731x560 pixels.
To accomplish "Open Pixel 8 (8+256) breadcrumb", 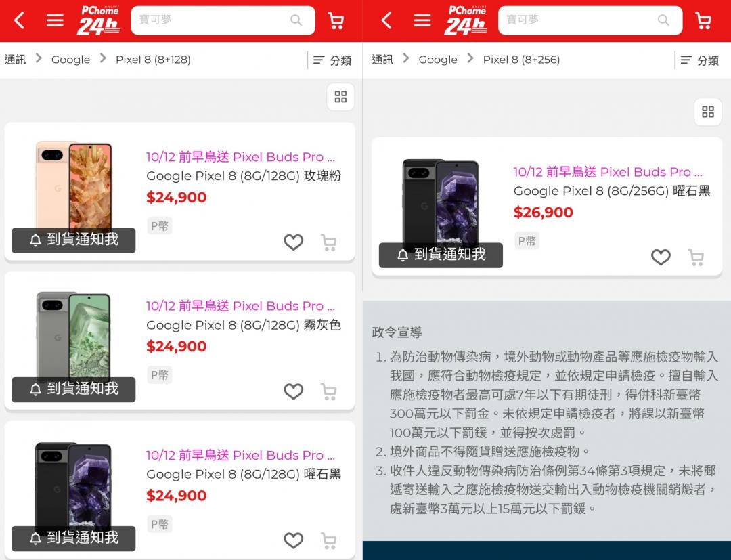I will click(x=521, y=60).
